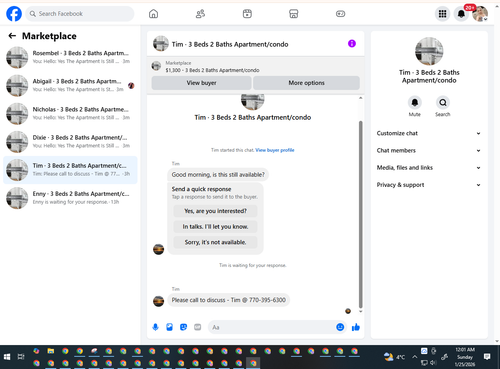Click the More options button
Image resolution: width=500 pixels, height=369 pixels.
pyautogui.click(x=306, y=83)
